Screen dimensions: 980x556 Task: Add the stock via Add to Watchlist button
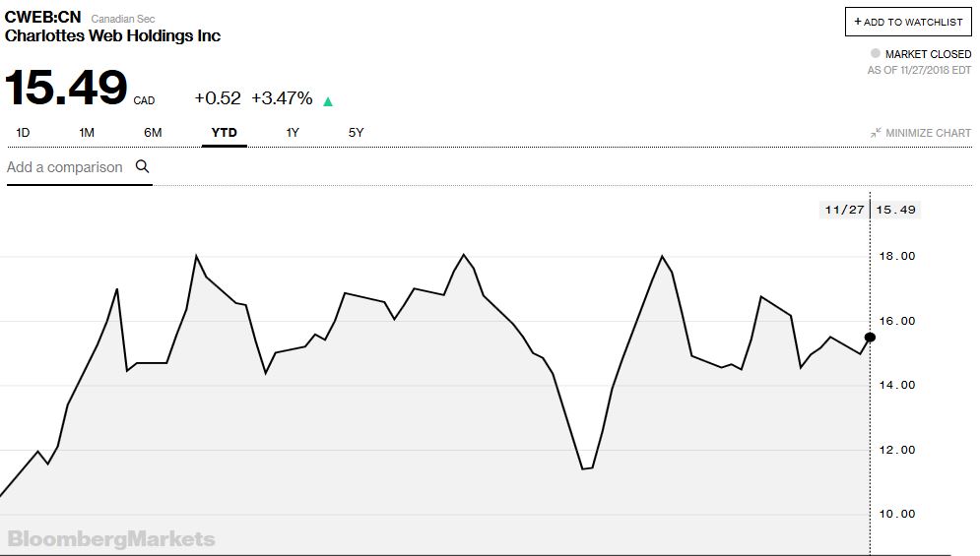(908, 22)
